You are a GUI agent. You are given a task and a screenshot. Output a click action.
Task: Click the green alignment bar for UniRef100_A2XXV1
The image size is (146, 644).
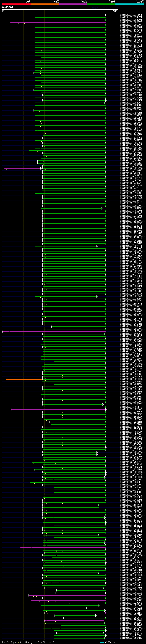68,151
